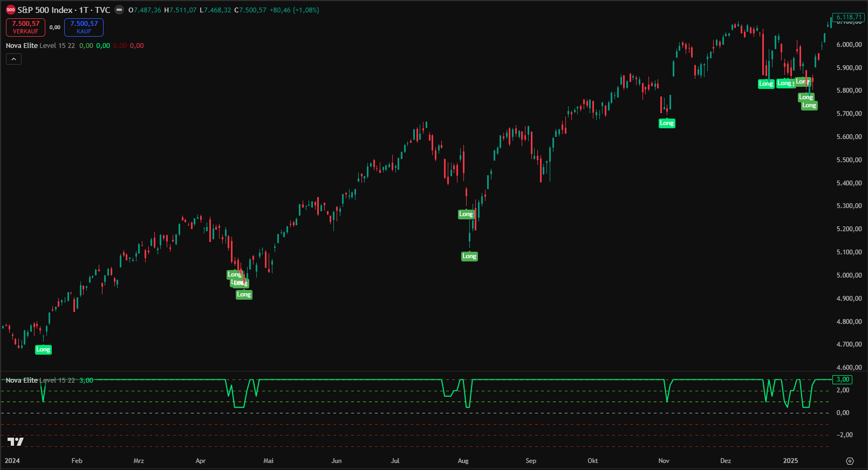
Task: Click the red VERKAUF sell button
Action: tap(26, 27)
